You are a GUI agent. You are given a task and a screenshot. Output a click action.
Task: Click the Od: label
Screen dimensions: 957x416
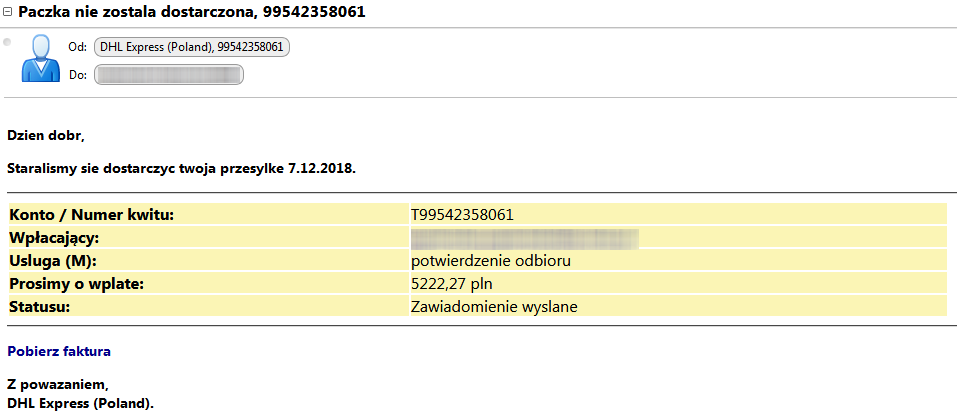click(x=78, y=48)
